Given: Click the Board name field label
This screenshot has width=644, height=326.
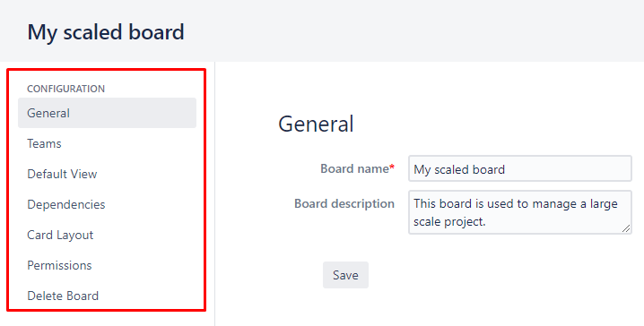Looking at the screenshot, I should (x=355, y=168).
